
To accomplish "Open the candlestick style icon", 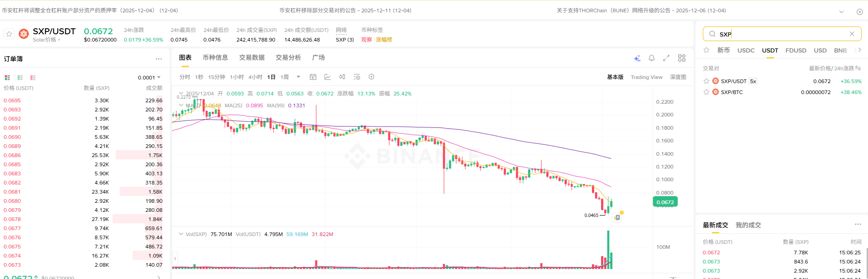I will (x=342, y=77).
